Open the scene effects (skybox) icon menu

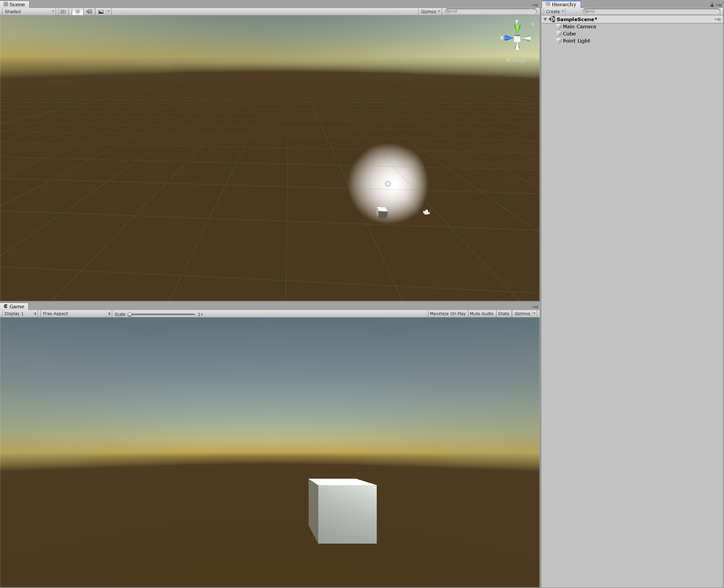click(x=101, y=11)
